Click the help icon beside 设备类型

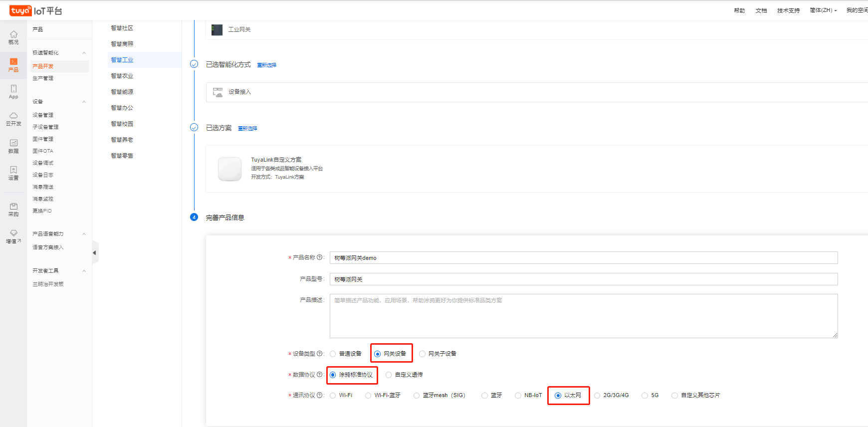click(320, 354)
